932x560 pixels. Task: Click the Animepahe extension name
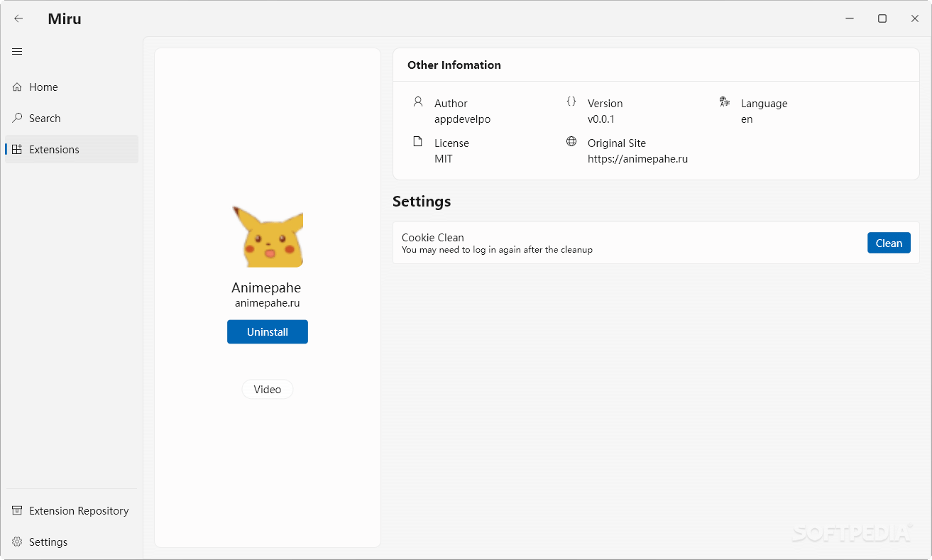266,287
